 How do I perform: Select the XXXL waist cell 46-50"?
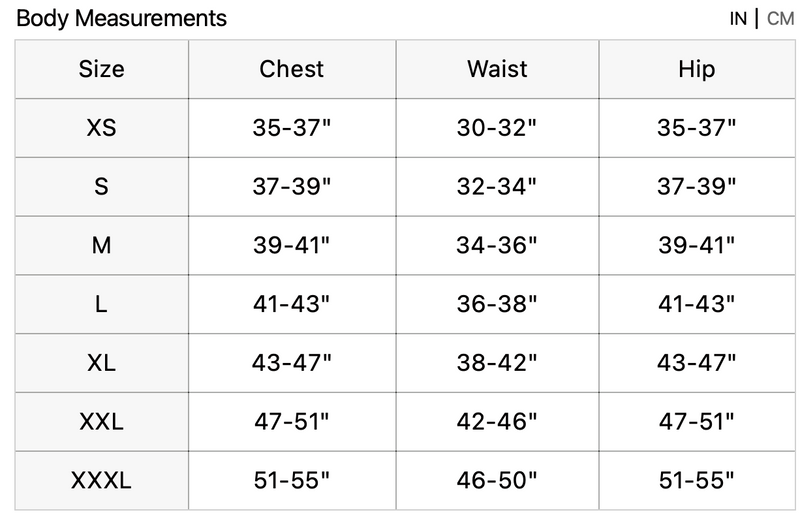coord(497,481)
